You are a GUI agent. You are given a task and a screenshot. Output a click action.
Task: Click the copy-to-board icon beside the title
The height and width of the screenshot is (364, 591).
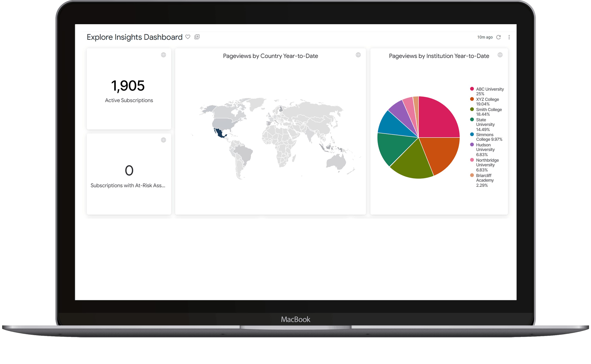coord(197,37)
